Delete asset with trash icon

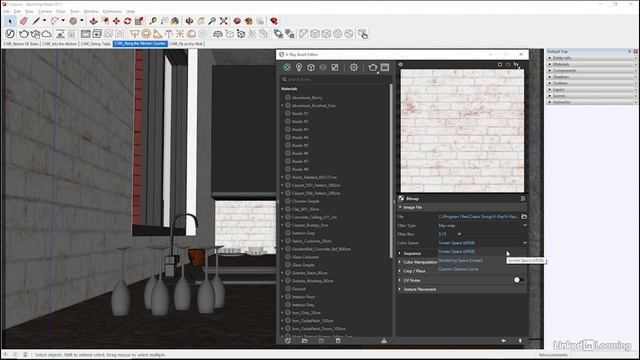point(338,340)
